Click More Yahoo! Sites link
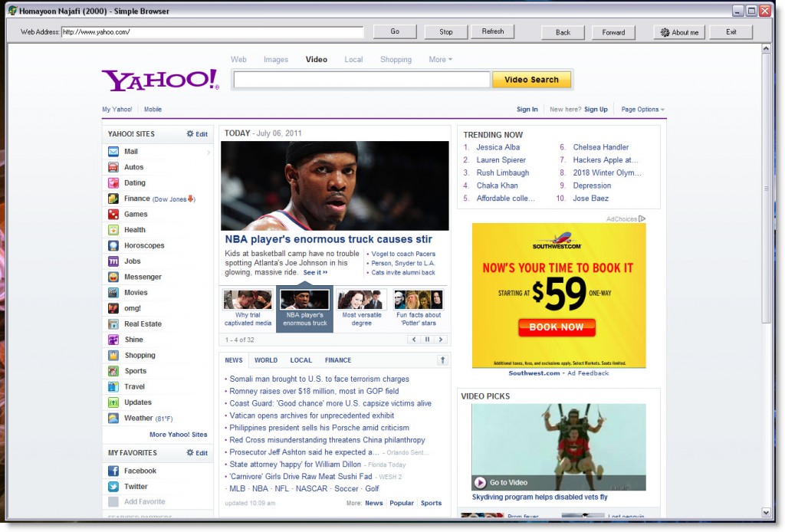 [178, 435]
